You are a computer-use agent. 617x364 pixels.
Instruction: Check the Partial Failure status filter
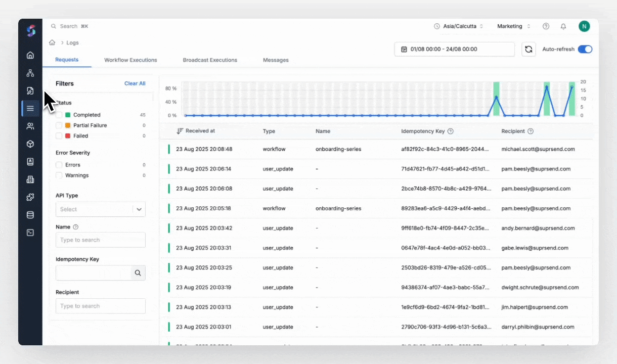tap(59, 125)
